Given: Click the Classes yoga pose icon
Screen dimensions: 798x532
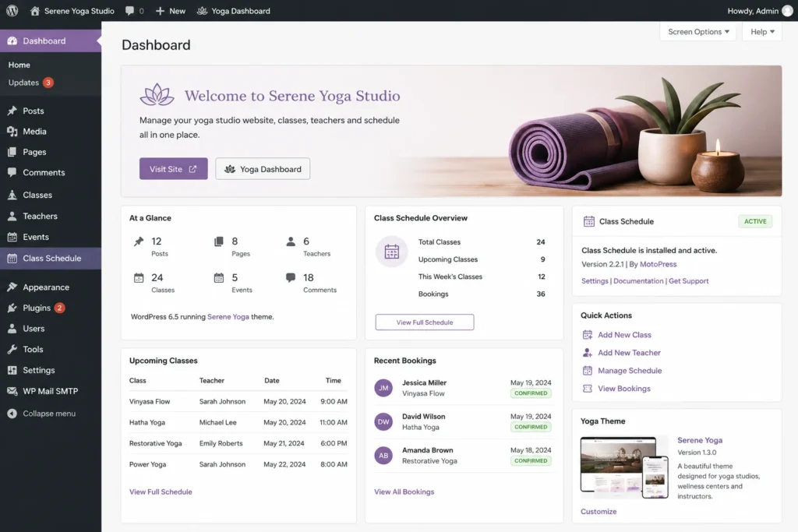Looking at the screenshot, I should point(12,195).
